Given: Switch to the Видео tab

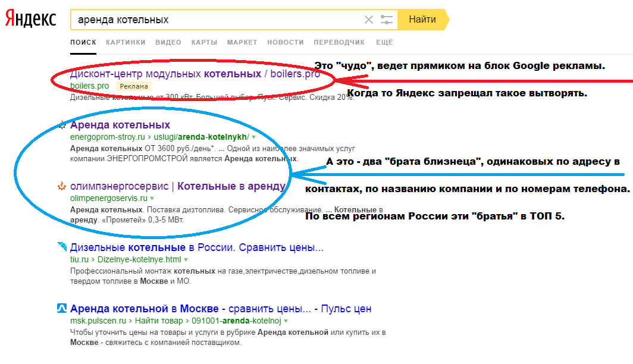Looking at the screenshot, I should point(168,42).
